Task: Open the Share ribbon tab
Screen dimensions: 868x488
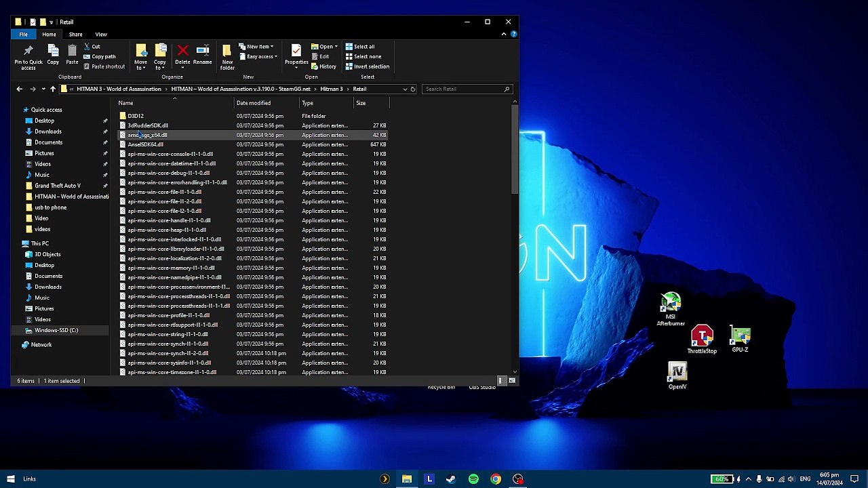Action: (75, 34)
